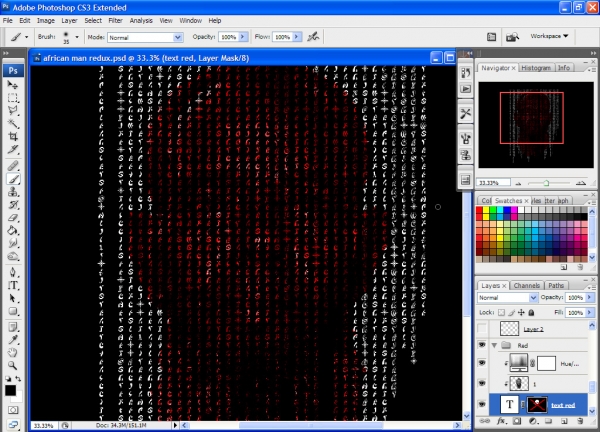The height and width of the screenshot is (432, 600).
Task: Select the Eraser tool
Action: (x=13, y=218)
